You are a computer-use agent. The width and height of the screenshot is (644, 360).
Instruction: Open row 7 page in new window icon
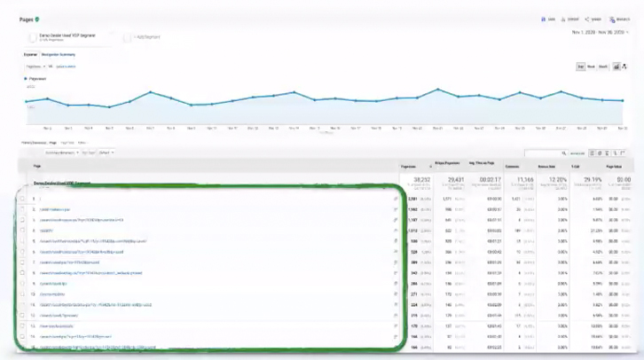[396, 262]
